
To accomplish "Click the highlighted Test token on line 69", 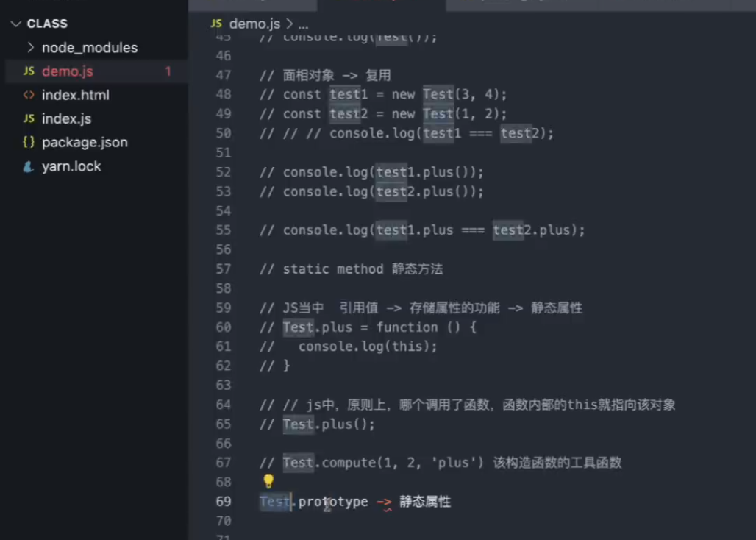I will point(274,501).
